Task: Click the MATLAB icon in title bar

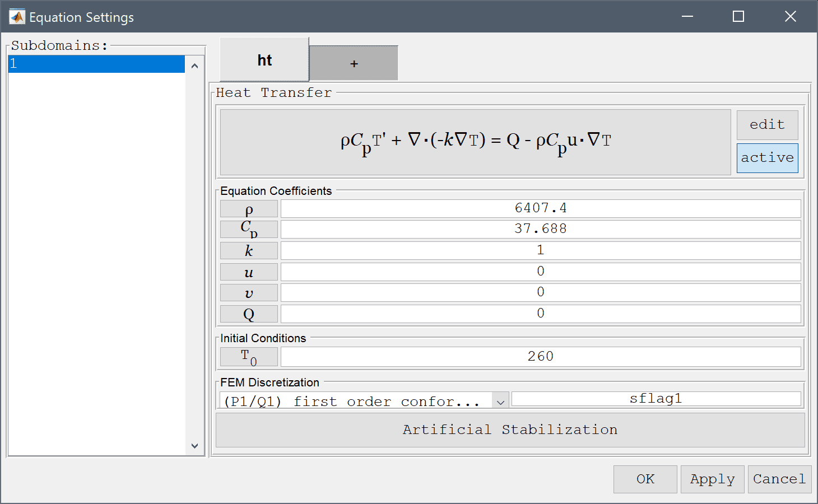Action: (17, 17)
